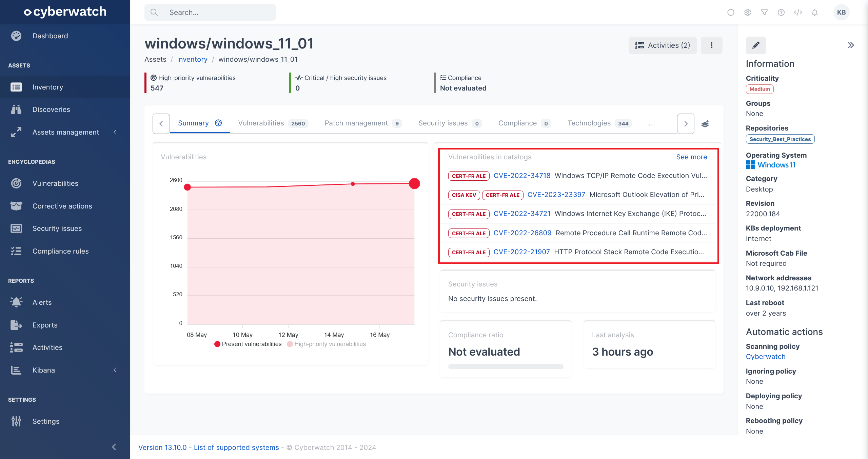The image size is (868, 459).
Task: Click the help icon beside Summary tab
Action: (218, 123)
